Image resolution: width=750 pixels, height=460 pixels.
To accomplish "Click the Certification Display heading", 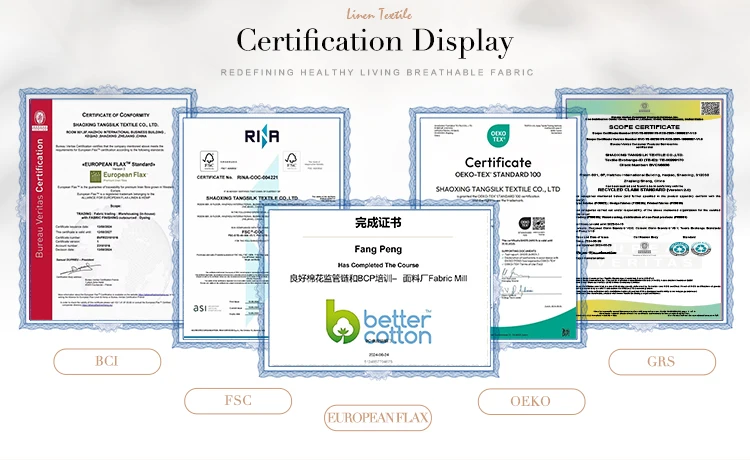I will [x=375, y=41].
